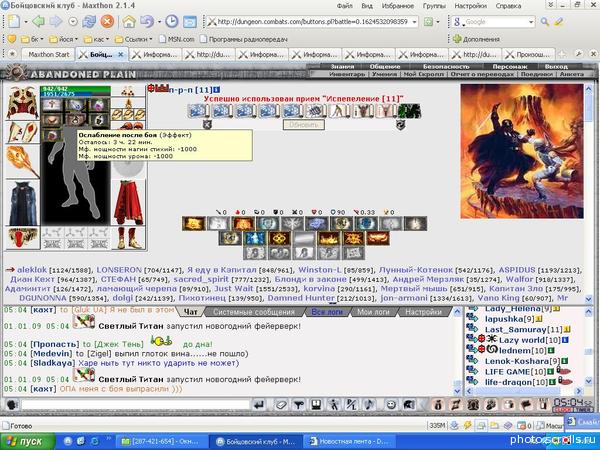The image size is (600, 450).
Task: Click the Darth Vader battle picture
Action: tap(522, 152)
